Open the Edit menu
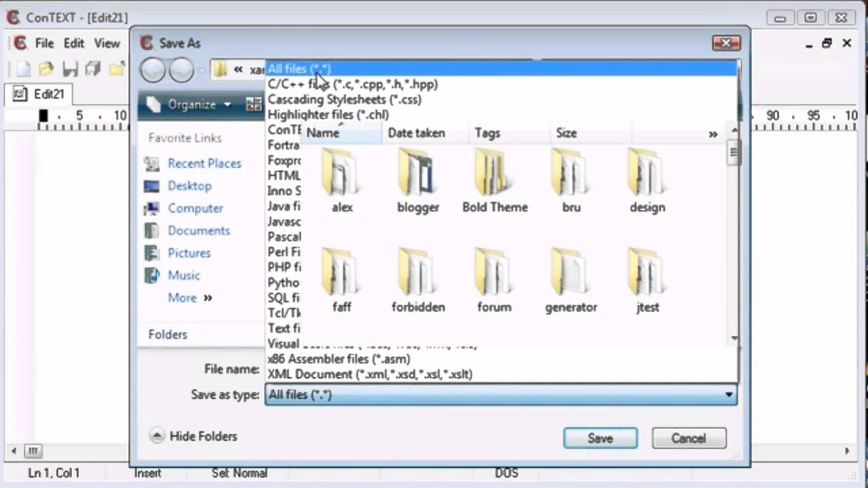This screenshot has width=868, height=488. coord(74,43)
